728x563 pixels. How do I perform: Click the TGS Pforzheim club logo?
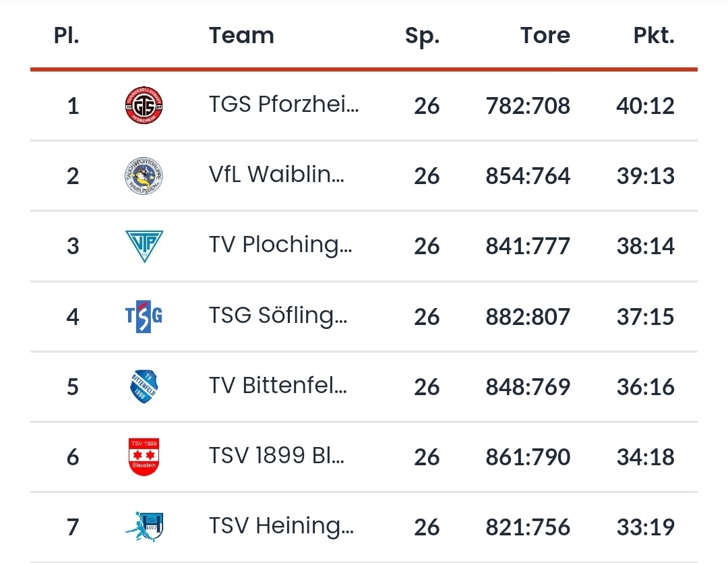tap(144, 106)
